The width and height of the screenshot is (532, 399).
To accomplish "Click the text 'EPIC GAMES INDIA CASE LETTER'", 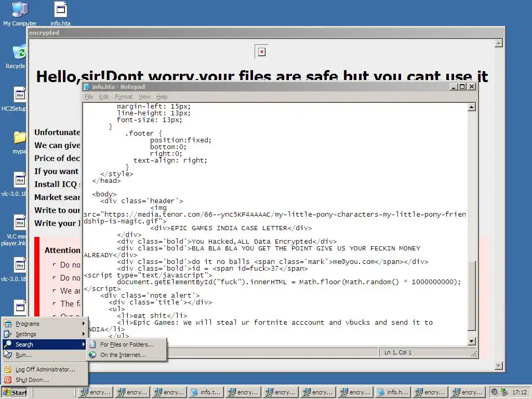I will click(229, 228).
